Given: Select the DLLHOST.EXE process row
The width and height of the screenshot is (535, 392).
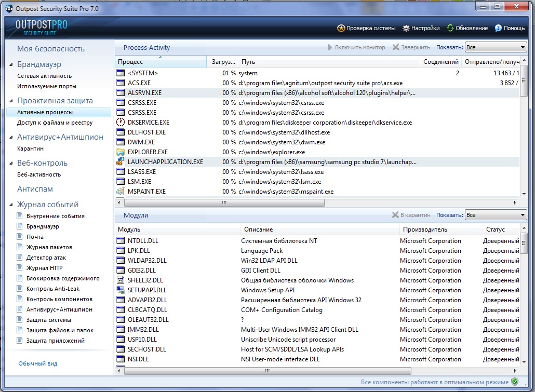Looking at the screenshot, I should tap(317, 132).
